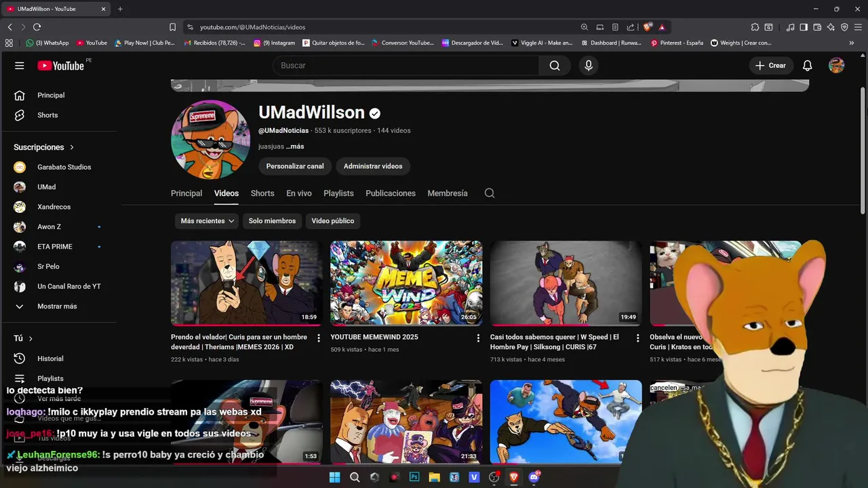Image resolution: width=868 pixels, height=488 pixels.
Task: Click the Brave Shields lion icon
Action: tap(648, 27)
